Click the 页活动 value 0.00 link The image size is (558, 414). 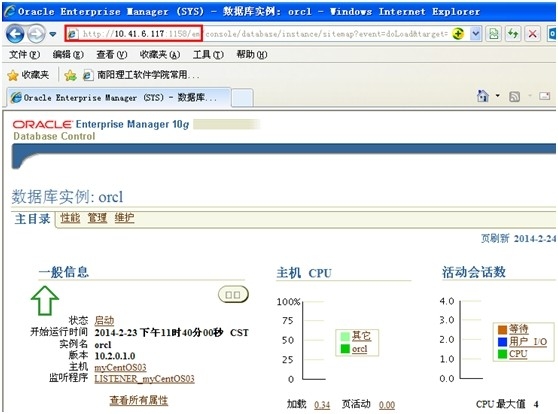point(387,405)
